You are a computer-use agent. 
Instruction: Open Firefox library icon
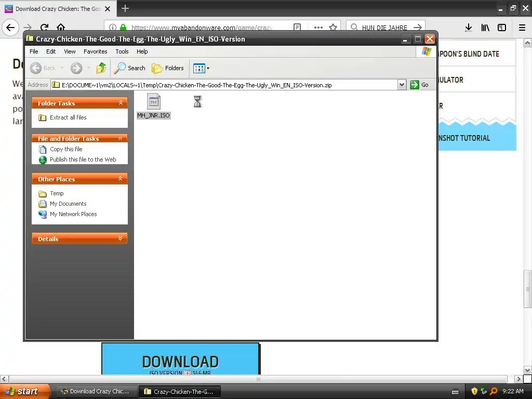[485, 28]
